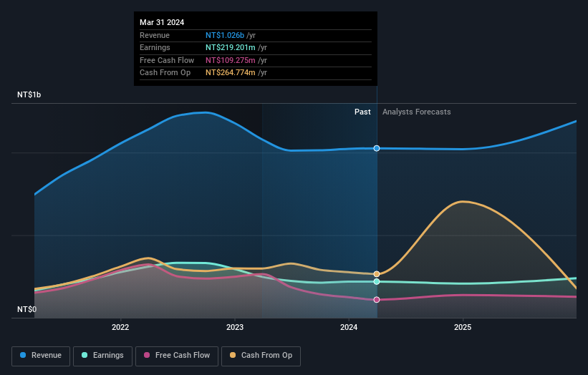Click the NT$0 y-axis label
588x375 pixels.
(26, 309)
